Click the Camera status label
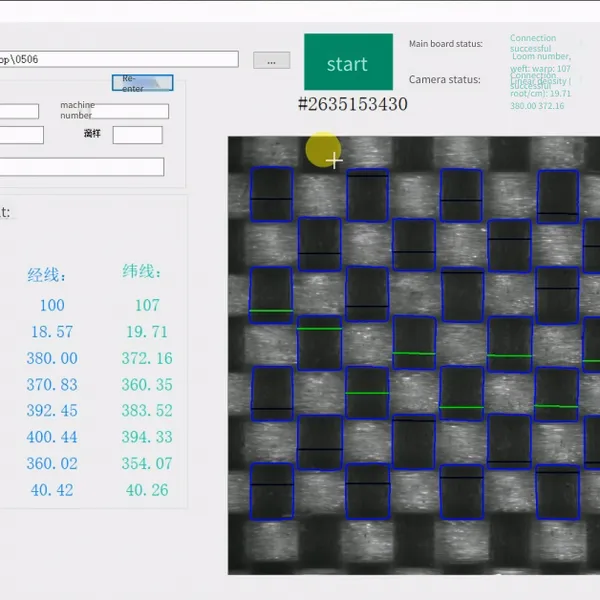This screenshot has width=600, height=600. click(x=445, y=80)
